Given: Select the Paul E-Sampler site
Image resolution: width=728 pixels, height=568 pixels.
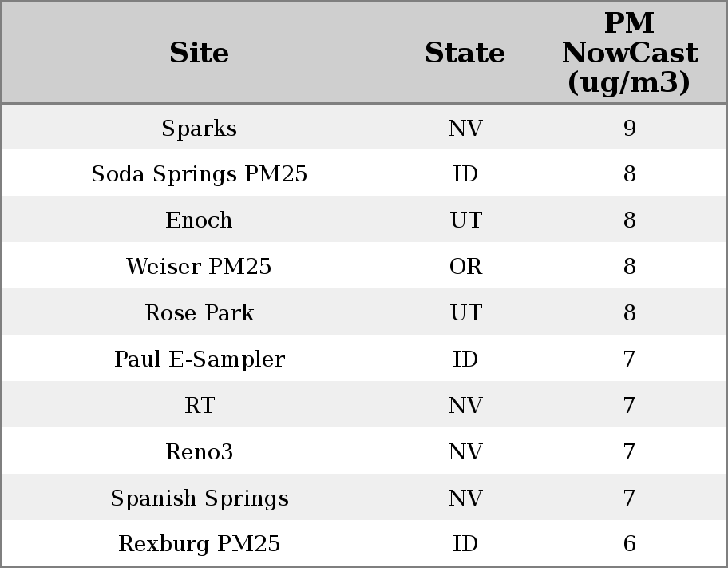Looking at the screenshot, I should 199,359.
